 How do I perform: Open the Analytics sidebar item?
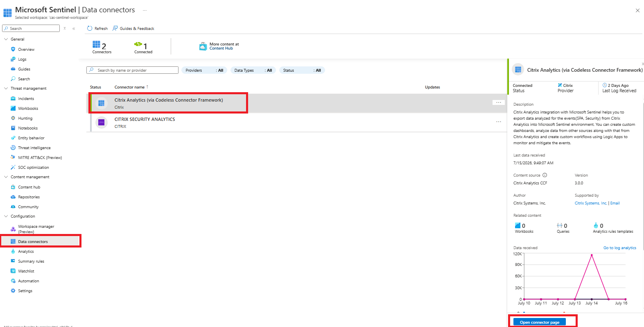(x=26, y=252)
